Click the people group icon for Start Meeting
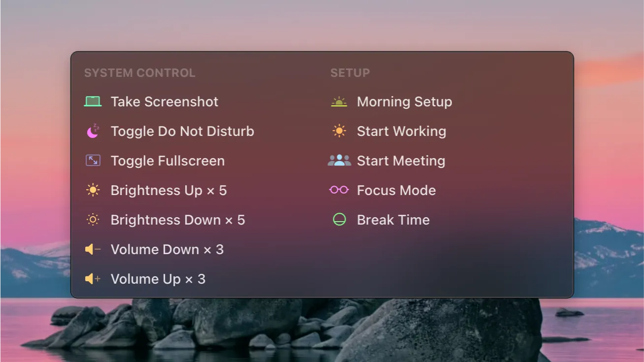Viewport: 644px width, 362px height. click(x=339, y=161)
